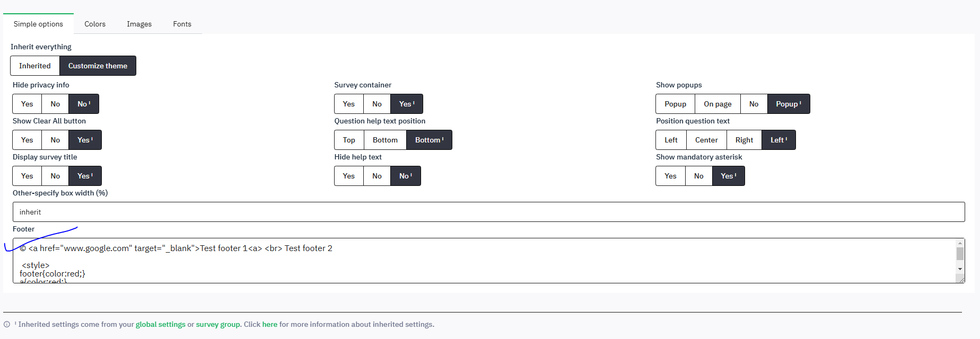Select Center for Position question text
The width and height of the screenshot is (980, 339).
[706, 140]
